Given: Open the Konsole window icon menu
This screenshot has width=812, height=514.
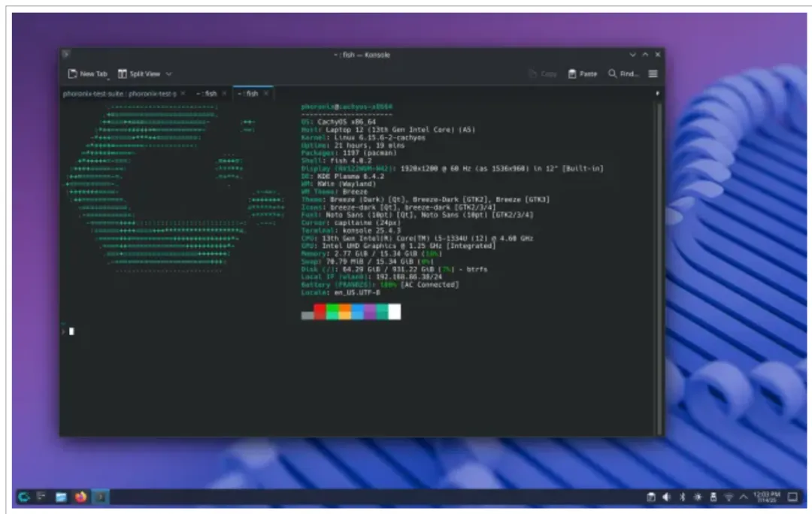Looking at the screenshot, I should click(65, 54).
